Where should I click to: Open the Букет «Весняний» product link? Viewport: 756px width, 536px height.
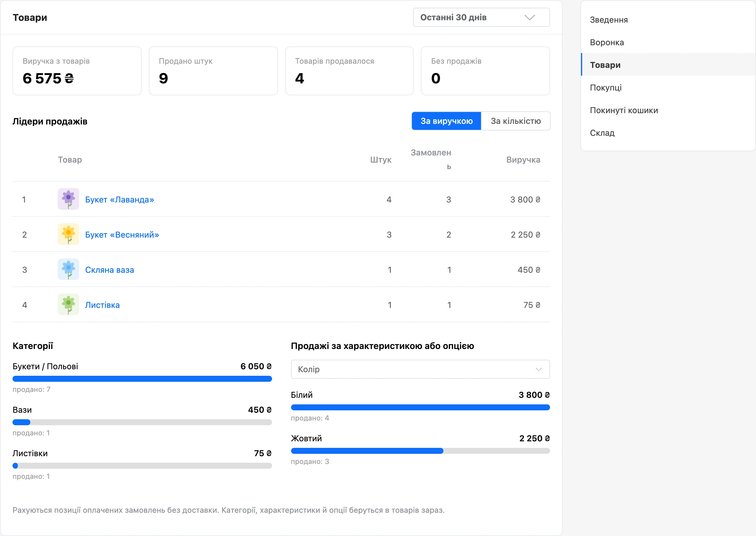[x=122, y=235]
